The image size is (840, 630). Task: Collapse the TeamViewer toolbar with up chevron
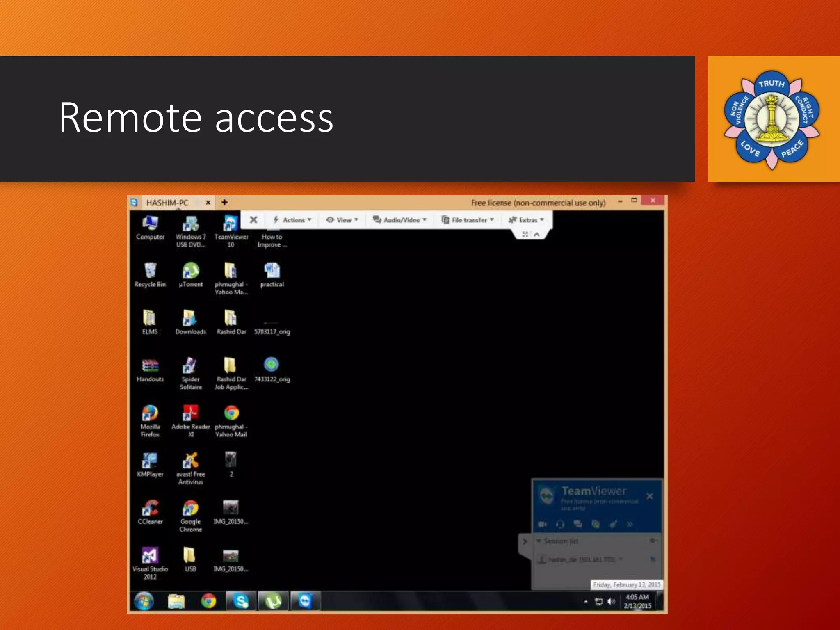536,235
